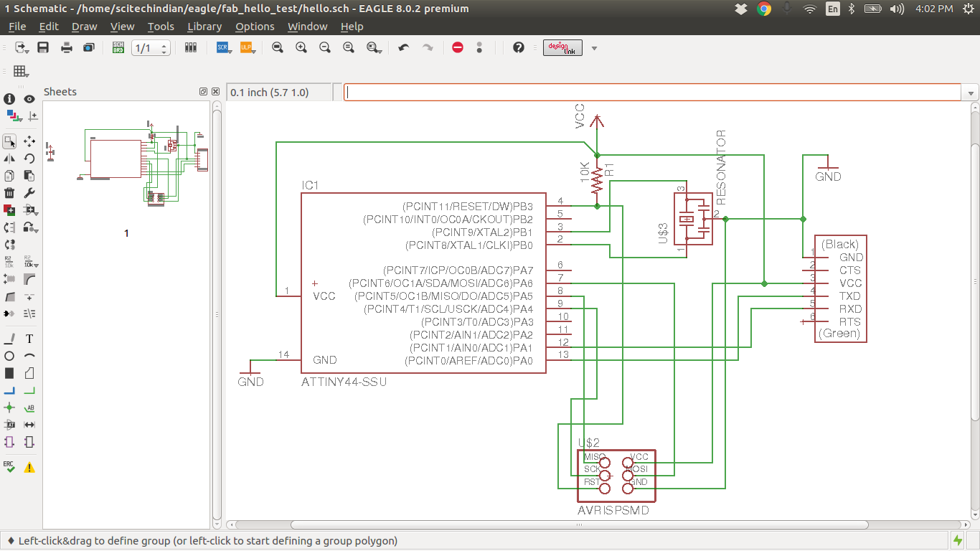Click the Save icon in toolbar

pos(43,47)
